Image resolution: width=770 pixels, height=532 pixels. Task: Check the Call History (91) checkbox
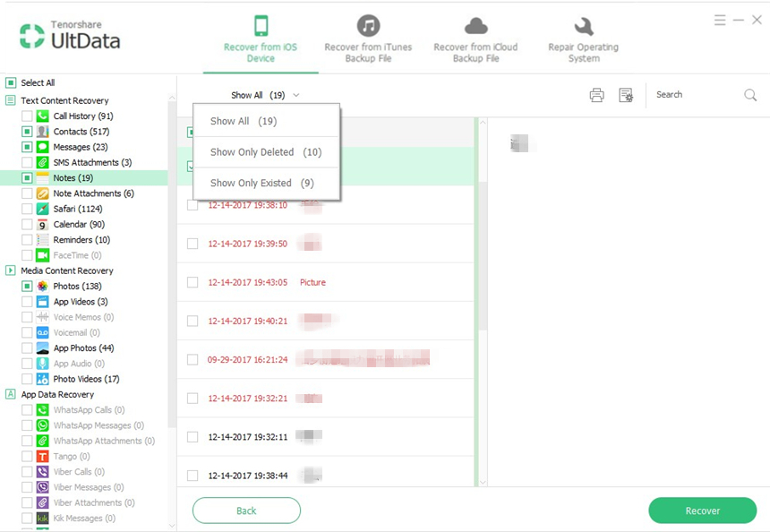[x=27, y=116]
